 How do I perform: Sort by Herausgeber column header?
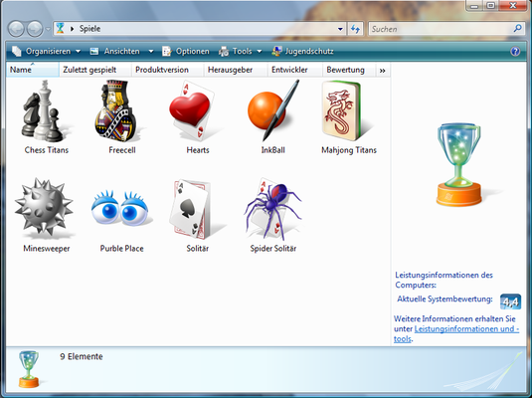pyautogui.click(x=236, y=70)
